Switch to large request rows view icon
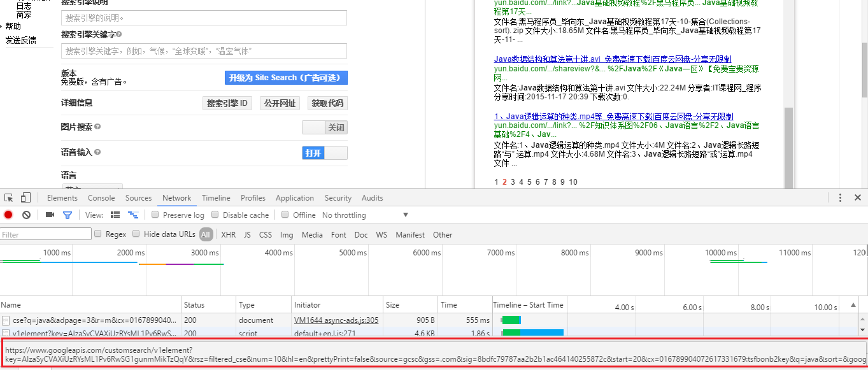This screenshot has width=868, height=370. (x=115, y=215)
